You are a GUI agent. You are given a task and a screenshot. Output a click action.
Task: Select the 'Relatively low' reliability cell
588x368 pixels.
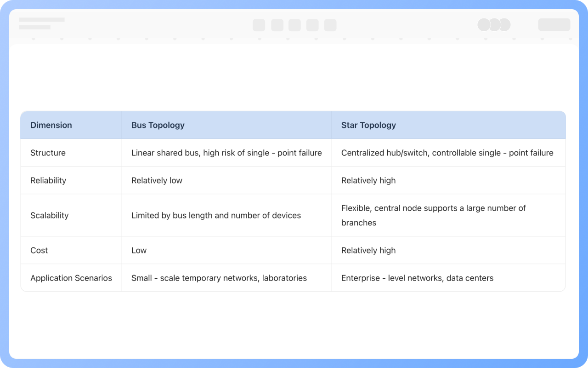click(157, 180)
